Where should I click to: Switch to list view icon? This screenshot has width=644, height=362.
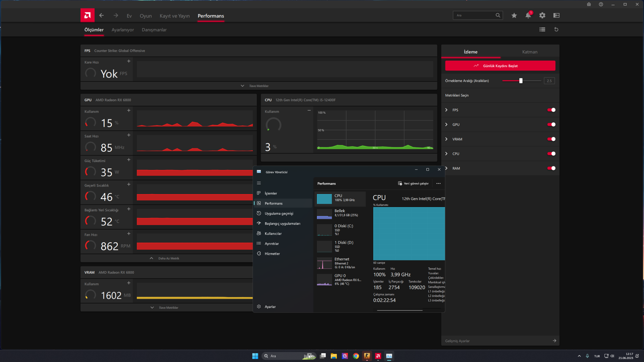pyautogui.click(x=542, y=29)
